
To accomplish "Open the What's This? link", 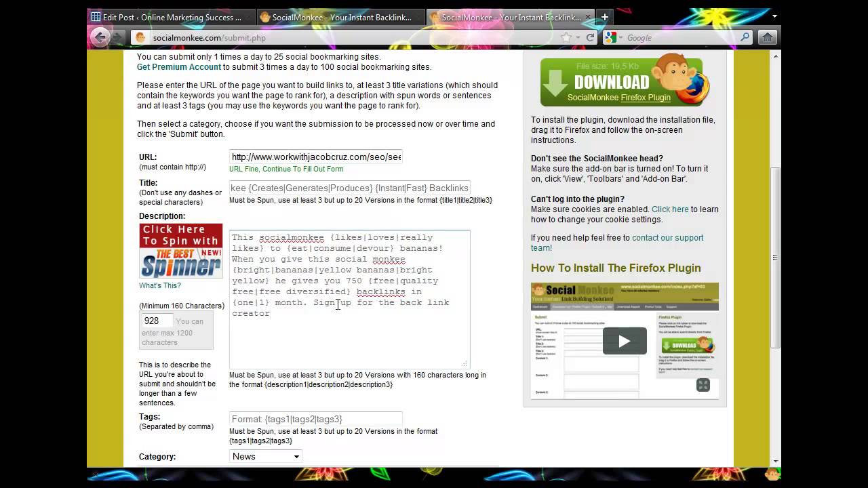I will (x=160, y=285).
